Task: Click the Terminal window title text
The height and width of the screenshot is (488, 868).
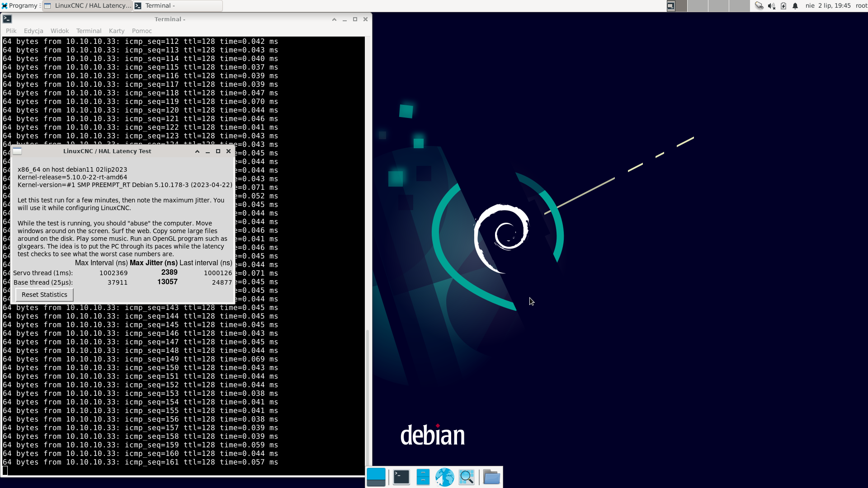Action: [170, 19]
